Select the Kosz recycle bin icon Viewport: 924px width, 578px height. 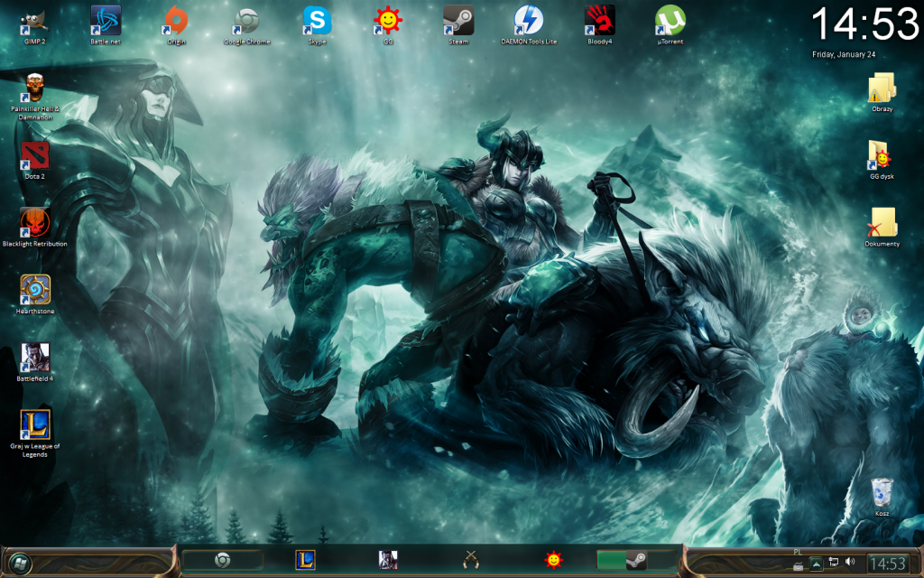click(882, 498)
